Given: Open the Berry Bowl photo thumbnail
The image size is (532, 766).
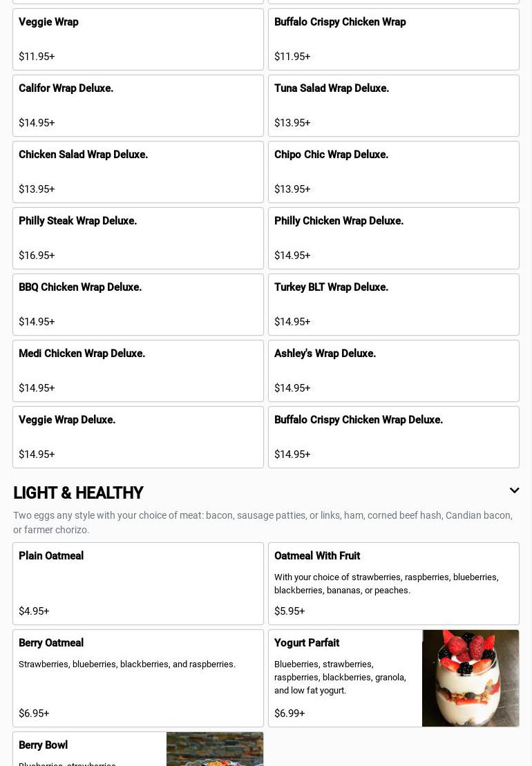Looking at the screenshot, I should pyautogui.click(x=214, y=749).
